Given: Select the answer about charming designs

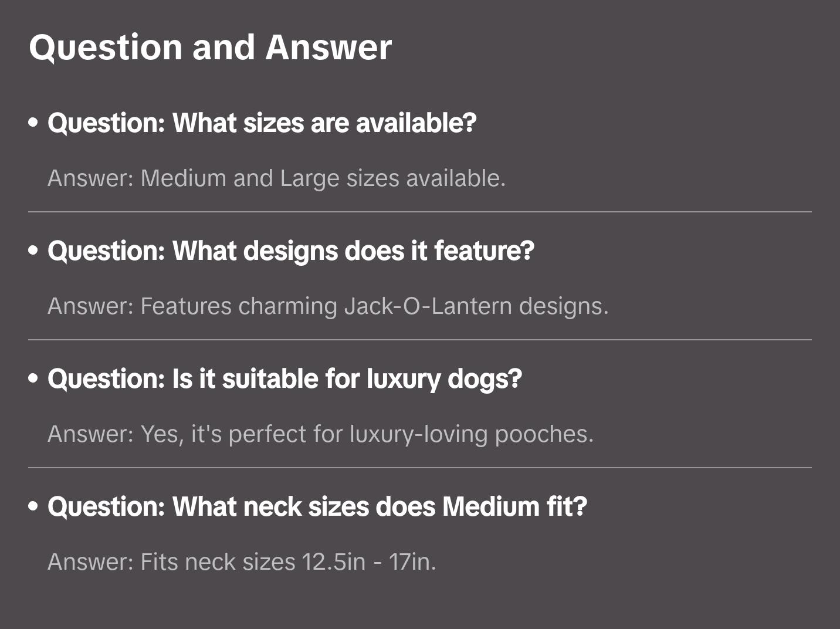Looking at the screenshot, I should point(328,306).
